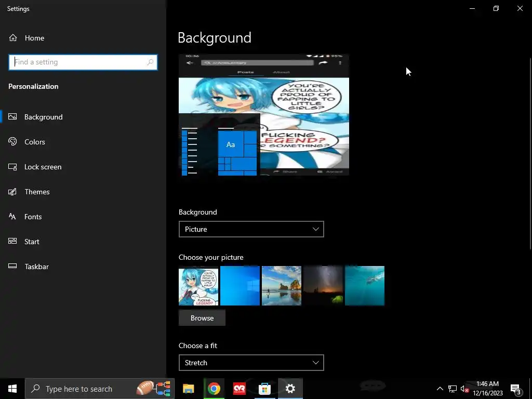
Task: Click the Background sidebar picture icon
Action: click(12, 117)
